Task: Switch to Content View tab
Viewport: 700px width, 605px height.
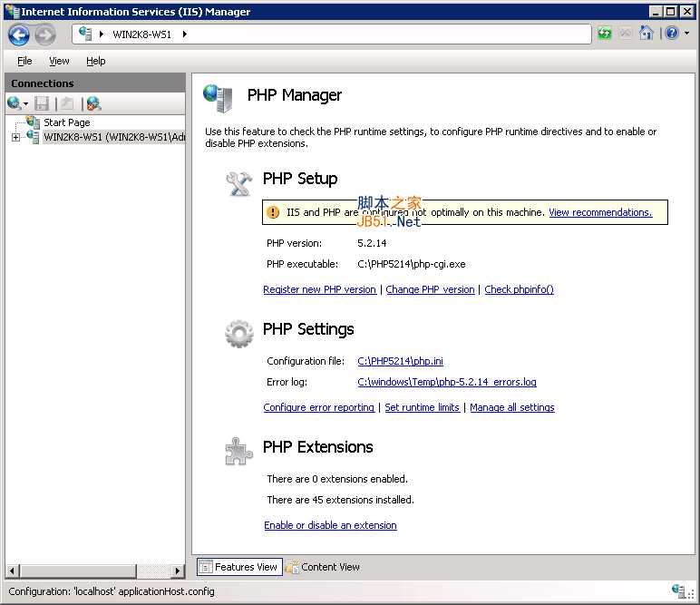Action: 323,567
